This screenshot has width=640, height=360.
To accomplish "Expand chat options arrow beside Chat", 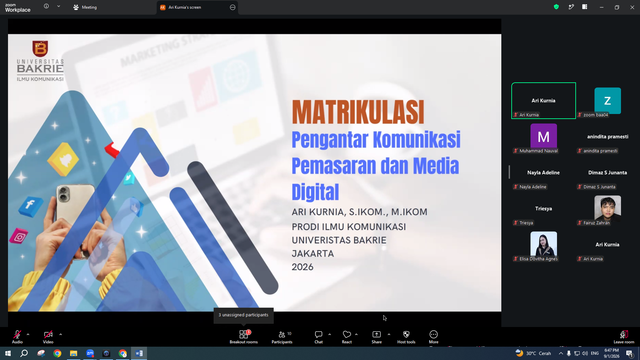I will coord(329,334).
